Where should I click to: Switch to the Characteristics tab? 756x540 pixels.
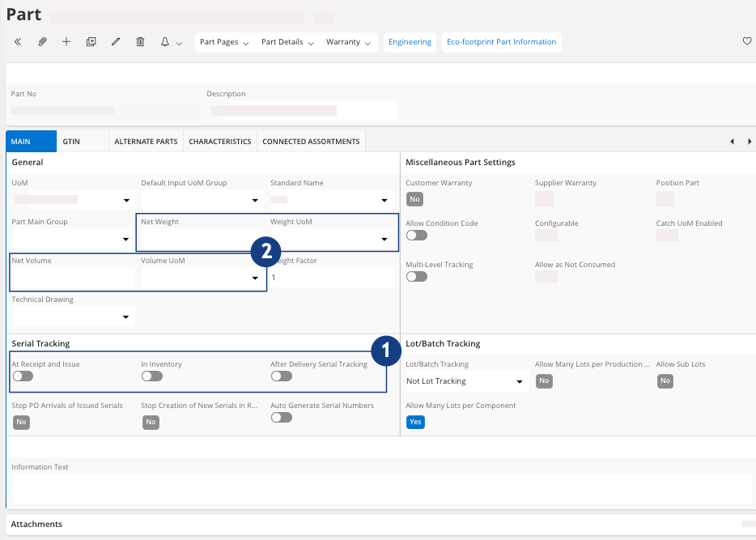click(219, 142)
